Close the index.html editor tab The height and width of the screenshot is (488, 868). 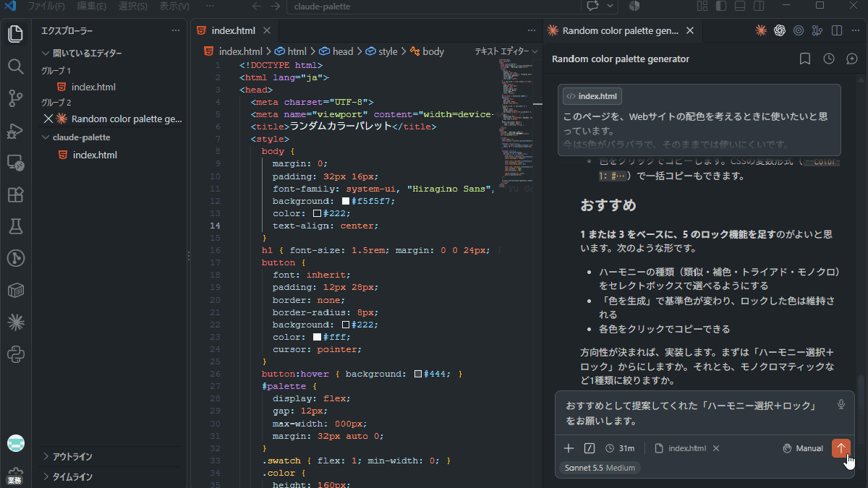coord(267,31)
